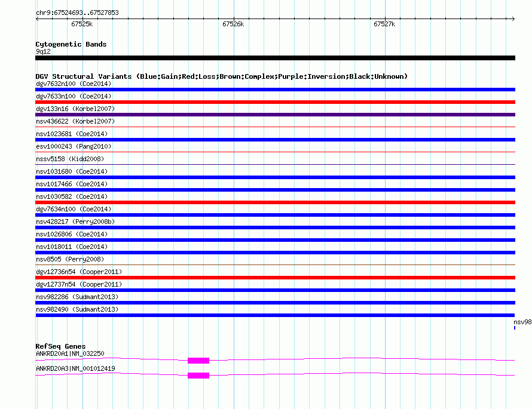Click the Cytogenetic Bands track heading
The height and width of the screenshot is (409, 532).
(71, 44)
